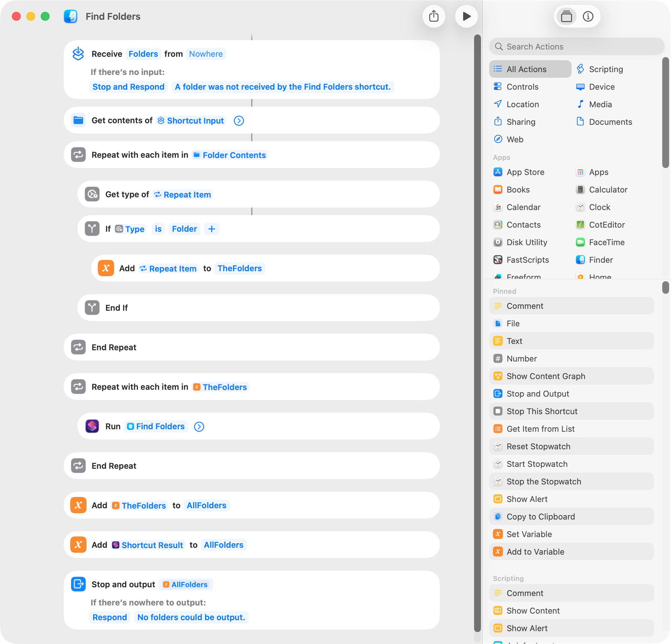
Task: Click the Share button in title bar
Action: coord(433,16)
